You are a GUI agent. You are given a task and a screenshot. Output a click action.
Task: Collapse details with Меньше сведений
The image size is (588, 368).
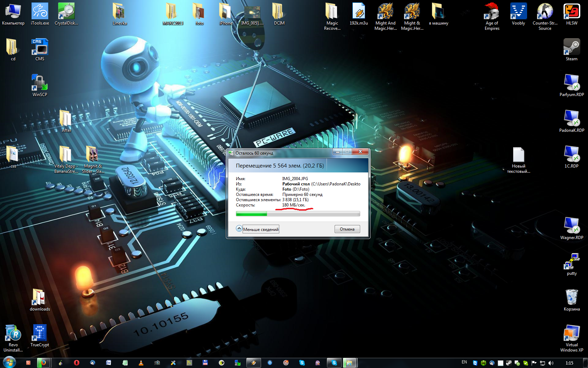[x=258, y=229]
